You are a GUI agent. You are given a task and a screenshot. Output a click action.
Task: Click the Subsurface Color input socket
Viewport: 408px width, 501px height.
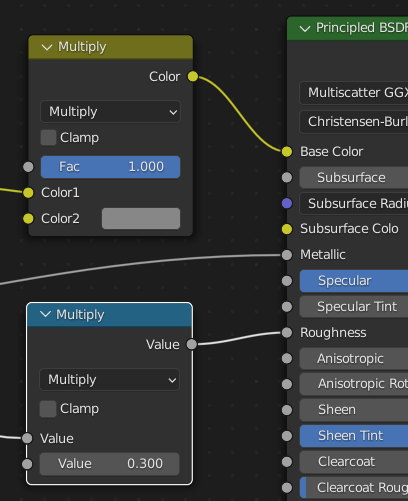287,229
